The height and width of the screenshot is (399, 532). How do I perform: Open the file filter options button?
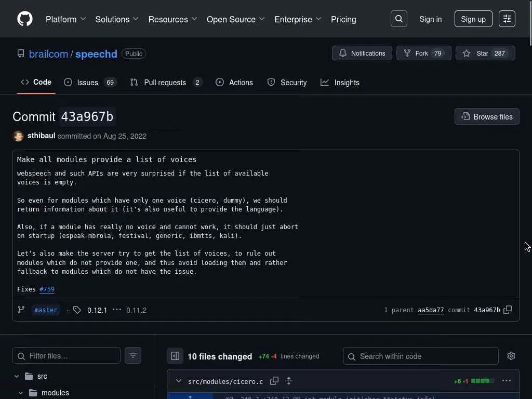pos(133,355)
